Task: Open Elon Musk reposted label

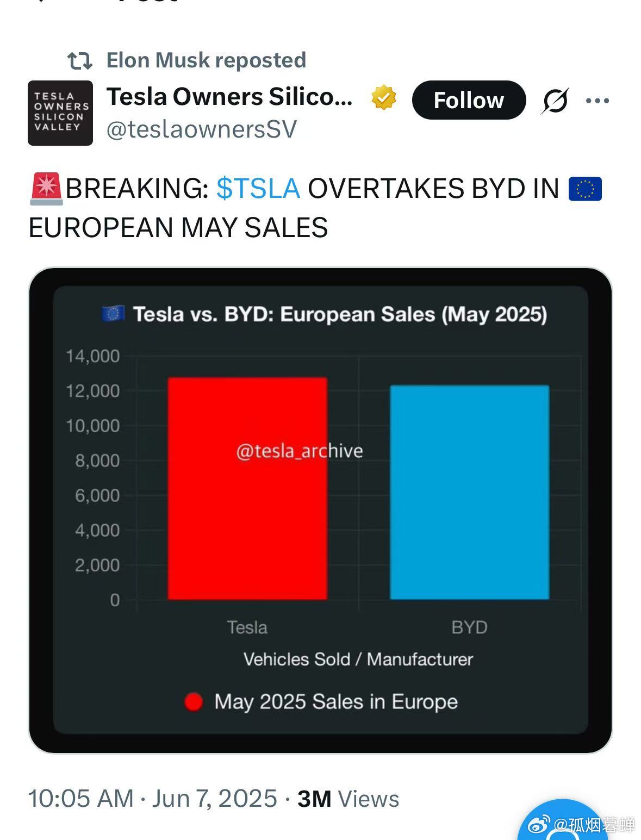Action: coord(206,60)
